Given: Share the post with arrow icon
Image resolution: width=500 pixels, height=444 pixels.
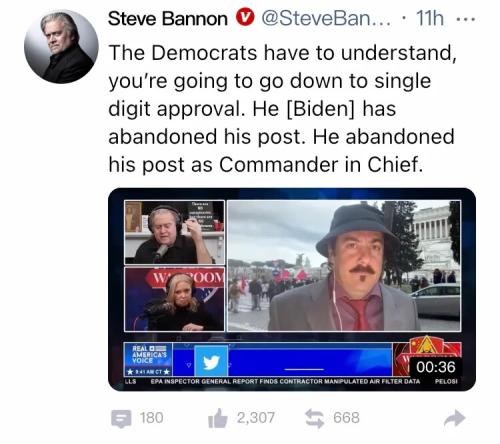Looking at the screenshot, I should click(454, 418).
